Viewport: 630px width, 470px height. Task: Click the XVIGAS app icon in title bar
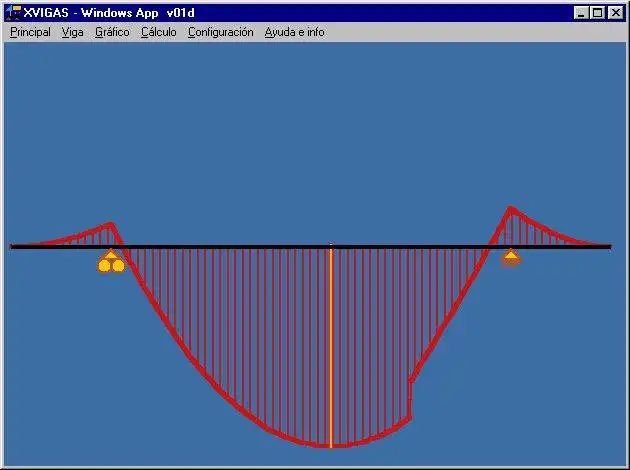tap(13, 13)
